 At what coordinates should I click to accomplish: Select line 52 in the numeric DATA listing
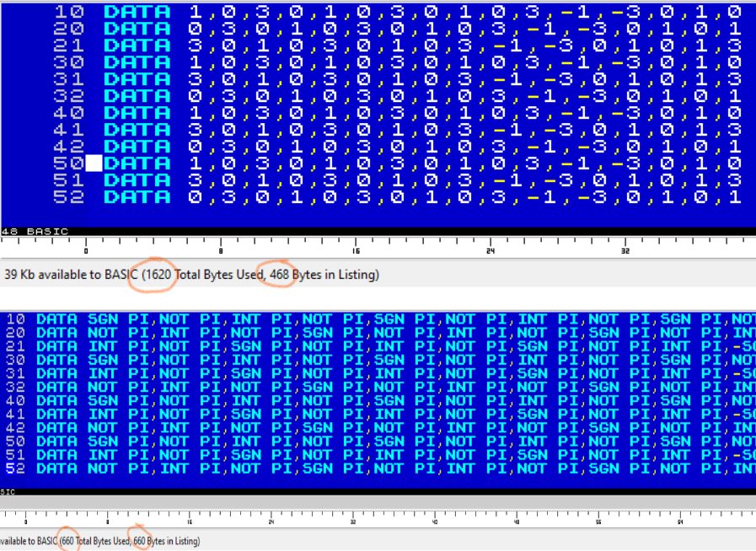[398, 197]
